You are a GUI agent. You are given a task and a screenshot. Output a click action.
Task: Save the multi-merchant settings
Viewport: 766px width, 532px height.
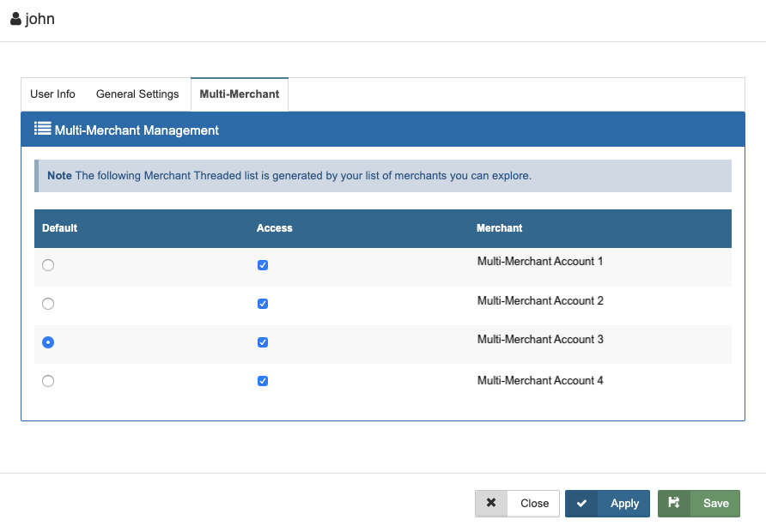click(x=699, y=504)
